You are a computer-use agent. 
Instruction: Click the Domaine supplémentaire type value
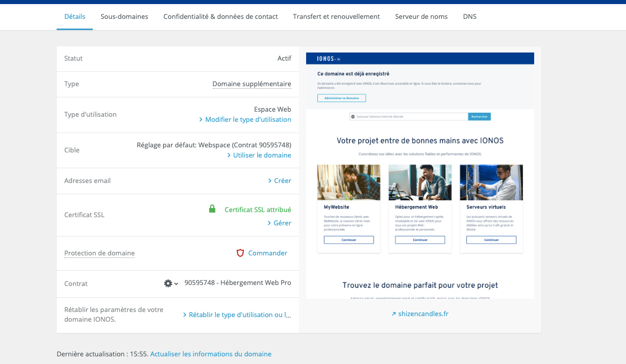[x=252, y=84]
